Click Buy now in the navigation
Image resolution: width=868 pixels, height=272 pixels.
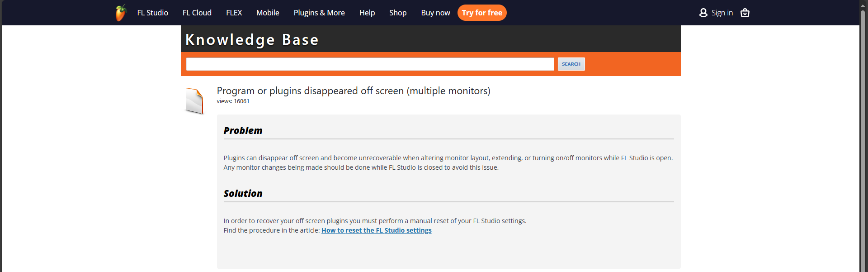point(436,13)
